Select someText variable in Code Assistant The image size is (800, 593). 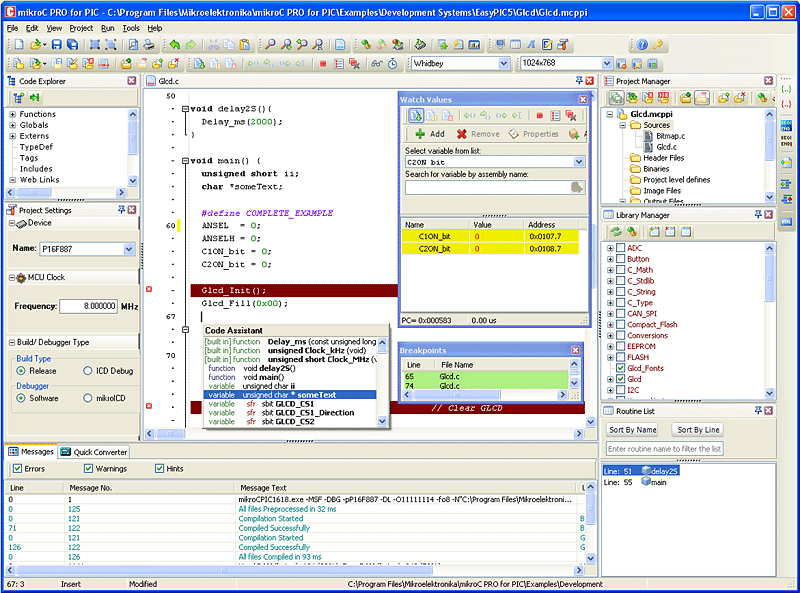(x=290, y=395)
